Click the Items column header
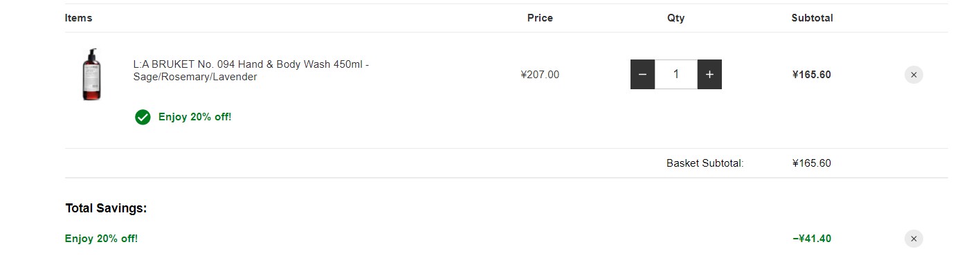Screen dimensions: 980x267 pyautogui.click(x=78, y=18)
